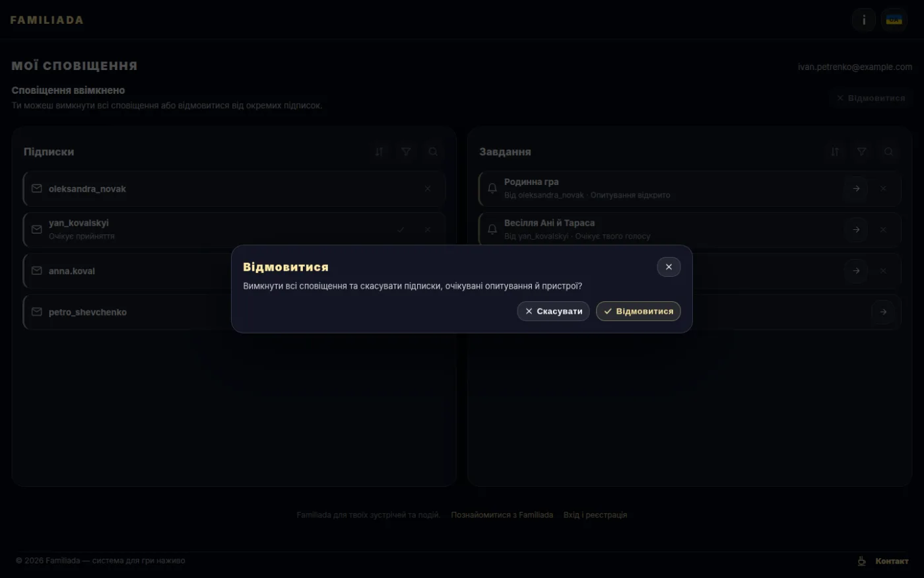Sort the Завдання list

coord(835,152)
